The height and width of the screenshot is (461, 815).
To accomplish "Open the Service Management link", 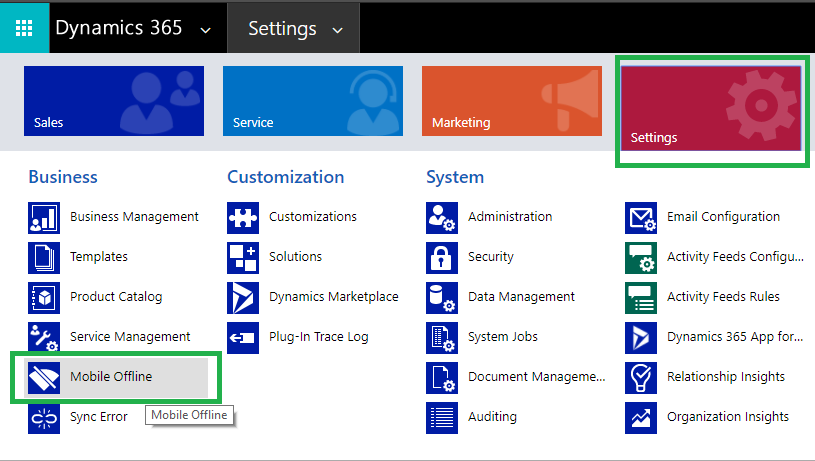I will point(130,337).
